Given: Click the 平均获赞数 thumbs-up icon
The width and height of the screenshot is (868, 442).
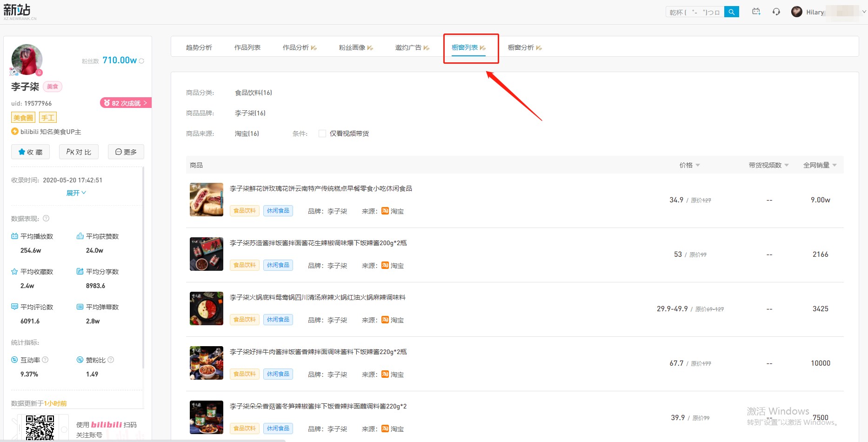Looking at the screenshot, I should click(x=80, y=236).
